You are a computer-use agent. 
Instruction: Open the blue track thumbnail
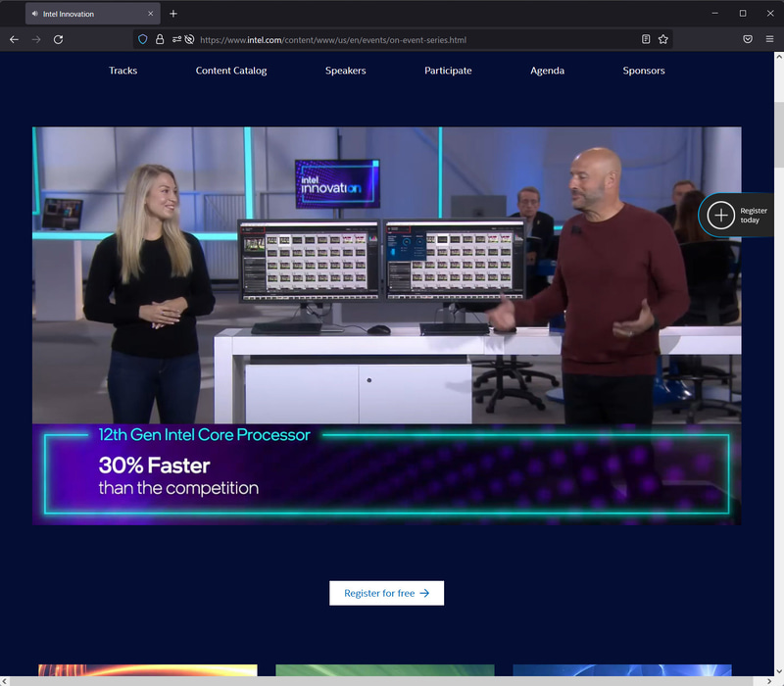point(622,670)
